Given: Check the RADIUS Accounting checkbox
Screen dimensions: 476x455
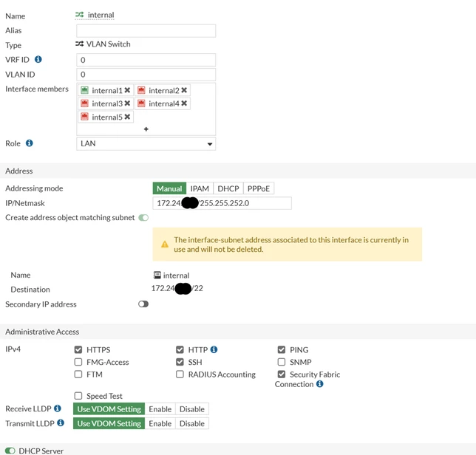Looking at the screenshot, I should [x=180, y=374].
